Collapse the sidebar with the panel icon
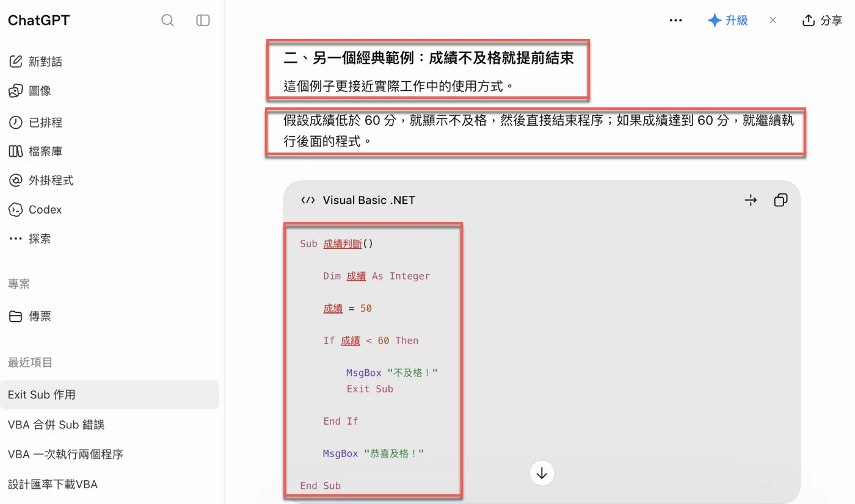The width and height of the screenshot is (855, 504). (203, 21)
